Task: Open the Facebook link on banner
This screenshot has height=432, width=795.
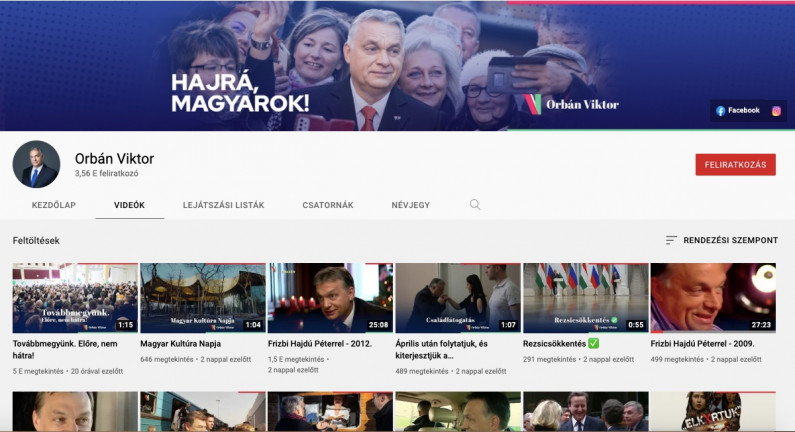Action: 738,110
